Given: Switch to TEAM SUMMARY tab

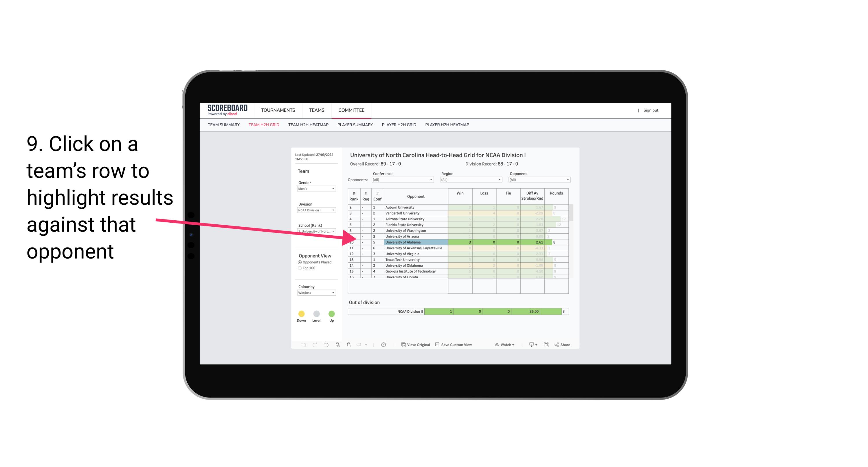Looking at the screenshot, I should click(x=223, y=125).
